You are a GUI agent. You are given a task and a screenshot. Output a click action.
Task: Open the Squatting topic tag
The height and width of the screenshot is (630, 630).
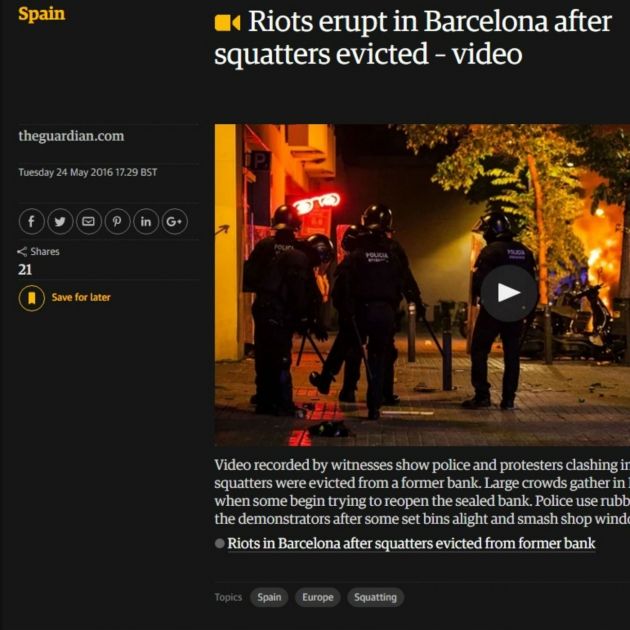point(375,597)
